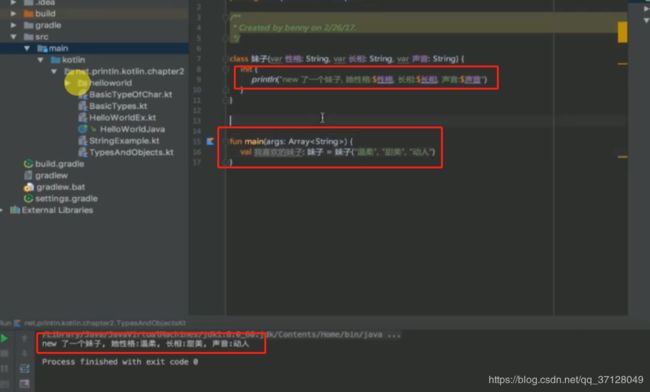
Task: Open HelloWorldEx.kt from the project tree
Action: (123, 118)
